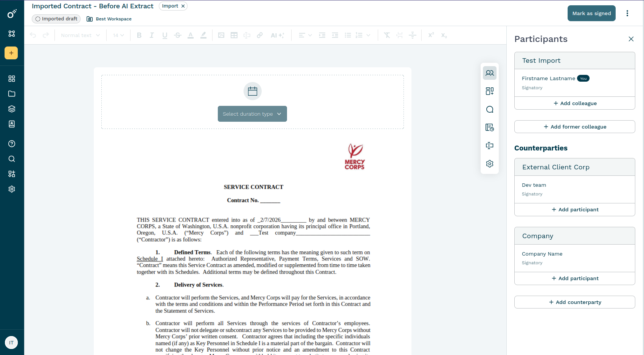This screenshot has height=355, width=644.
Task: Click the calendar icon in the duration block
Action: pos(253,91)
